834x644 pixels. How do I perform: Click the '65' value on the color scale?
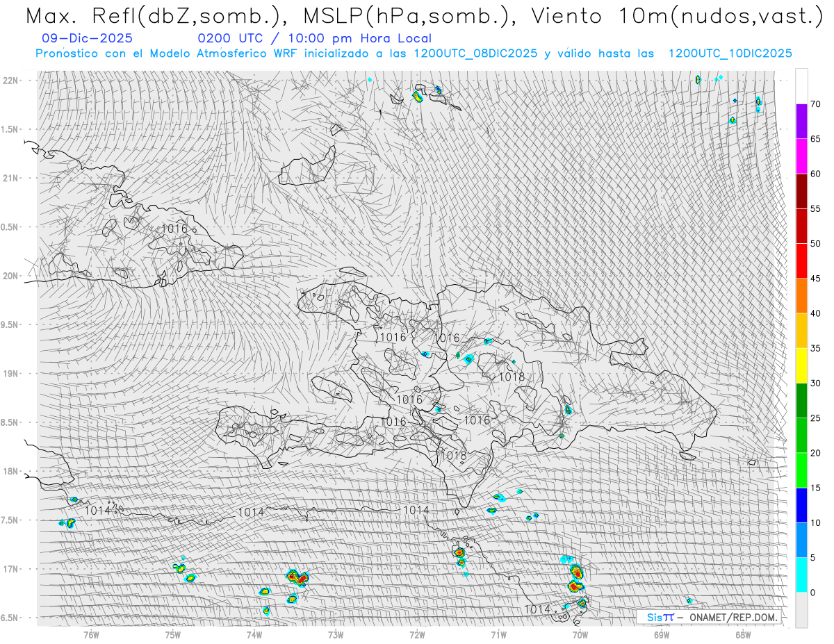[x=816, y=139]
